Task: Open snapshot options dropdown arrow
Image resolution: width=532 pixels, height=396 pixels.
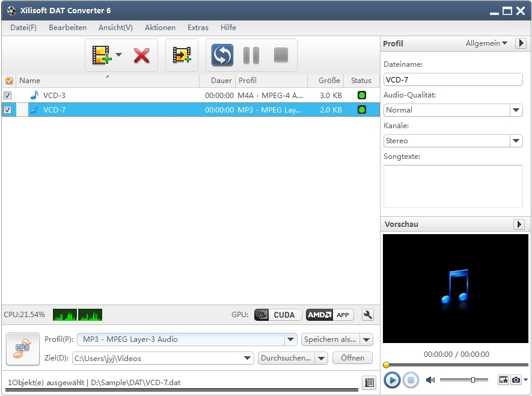Action: [525, 380]
